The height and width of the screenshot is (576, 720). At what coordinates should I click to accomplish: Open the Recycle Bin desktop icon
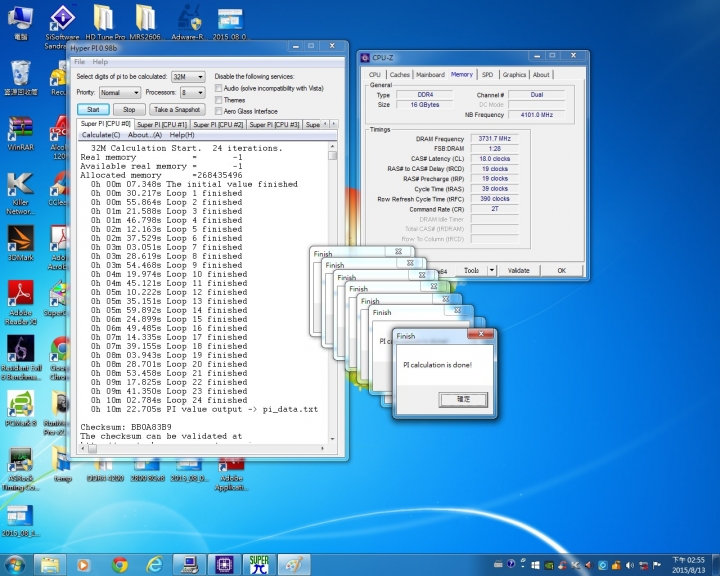[21, 78]
